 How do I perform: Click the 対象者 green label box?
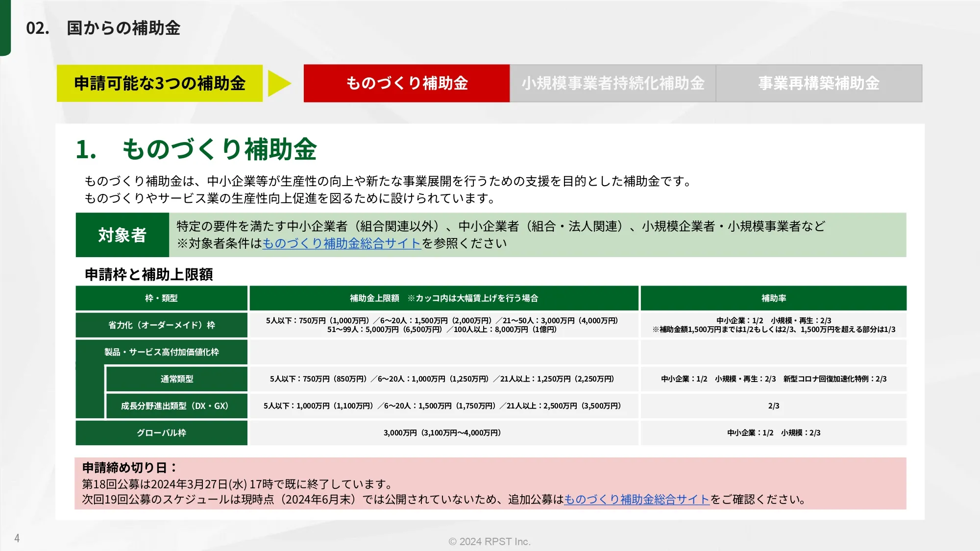122,235
